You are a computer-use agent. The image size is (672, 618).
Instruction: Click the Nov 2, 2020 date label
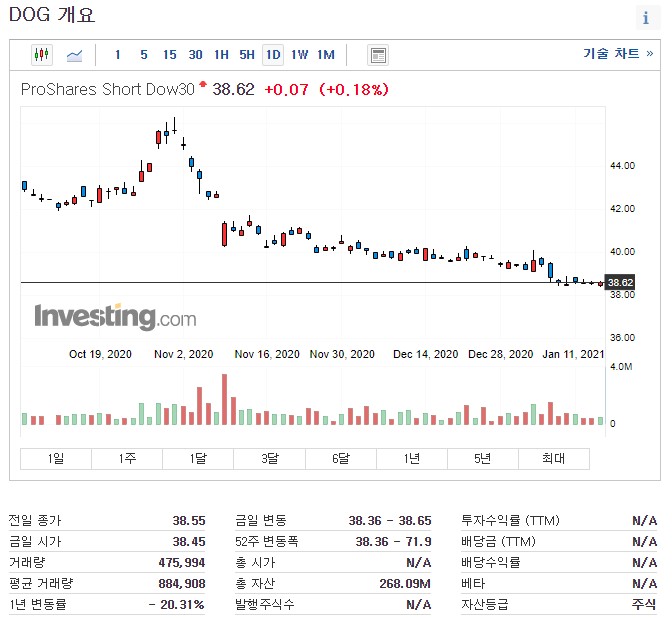(183, 354)
